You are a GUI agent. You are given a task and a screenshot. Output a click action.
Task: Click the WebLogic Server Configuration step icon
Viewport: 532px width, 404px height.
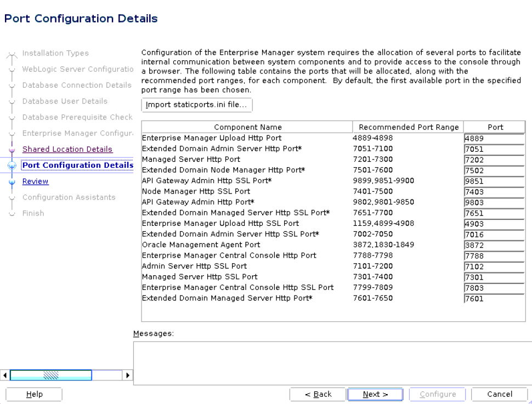[12, 69]
